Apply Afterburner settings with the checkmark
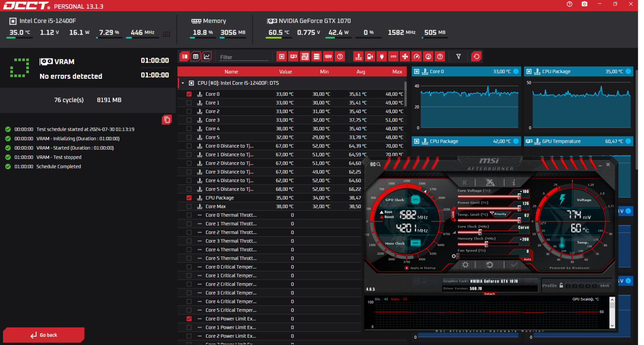The width and height of the screenshot is (644, 345). click(x=514, y=265)
